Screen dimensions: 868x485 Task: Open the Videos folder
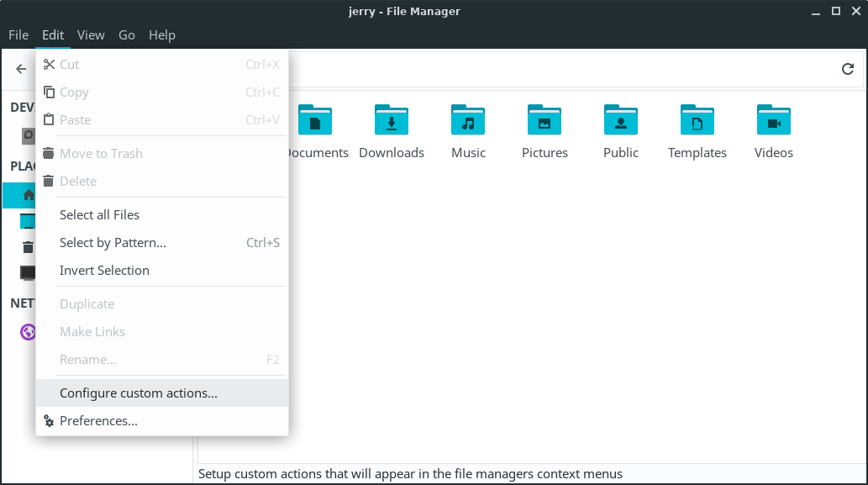click(x=773, y=121)
